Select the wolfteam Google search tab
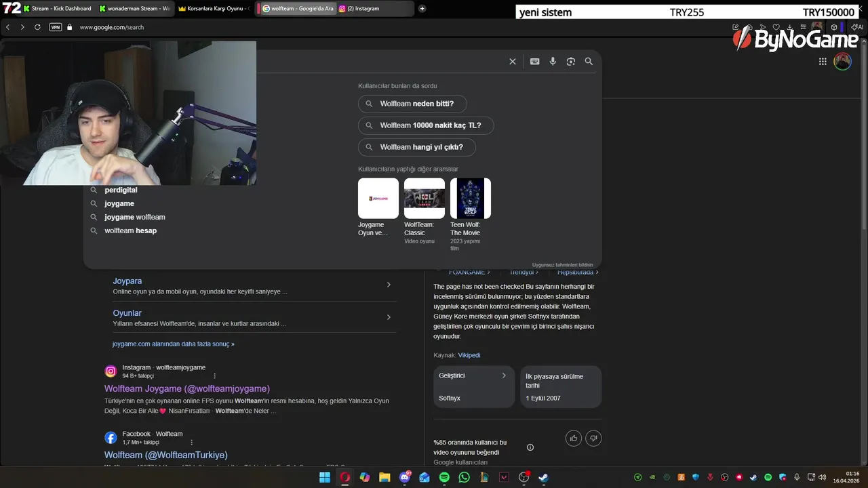 [297, 9]
